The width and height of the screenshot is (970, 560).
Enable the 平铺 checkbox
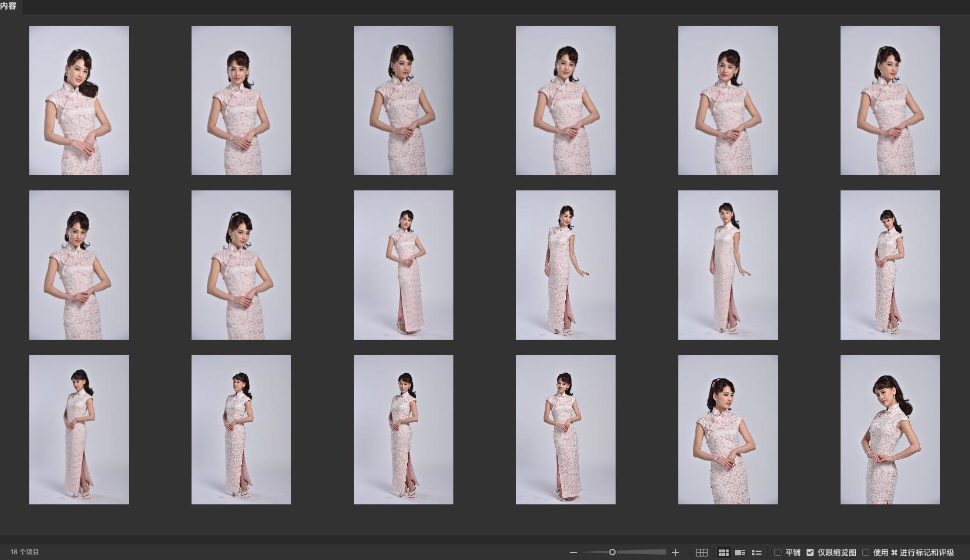coord(778,552)
